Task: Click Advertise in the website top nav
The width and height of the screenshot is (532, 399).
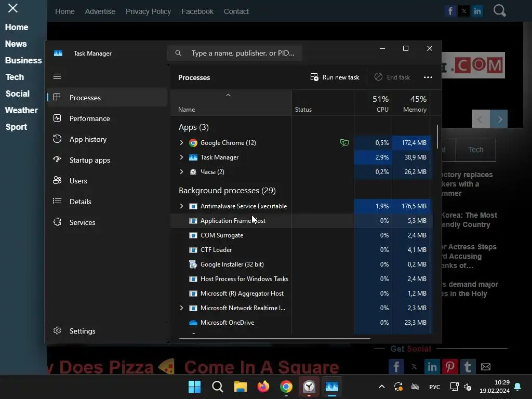Action: coord(100,11)
